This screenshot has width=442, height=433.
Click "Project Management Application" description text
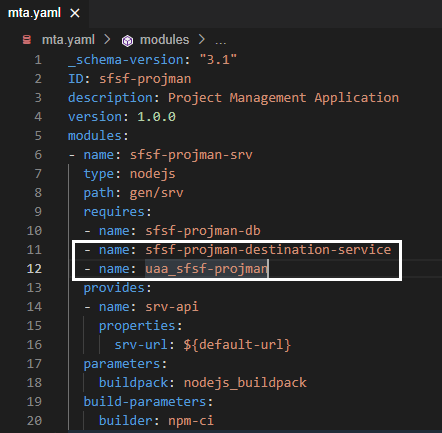283,98
